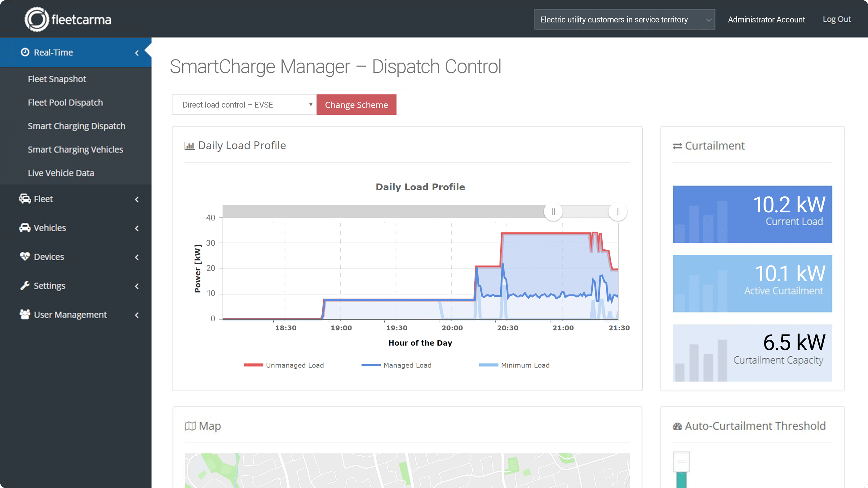The width and height of the screenshot is (868, 488).
Task: Expand the Settings menu chevron
Action: tap(137, 286)
